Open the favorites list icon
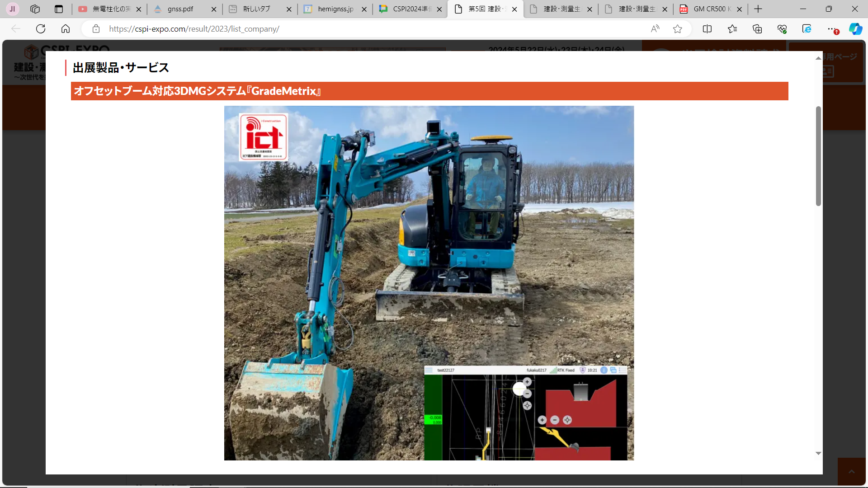 point(732,29)
